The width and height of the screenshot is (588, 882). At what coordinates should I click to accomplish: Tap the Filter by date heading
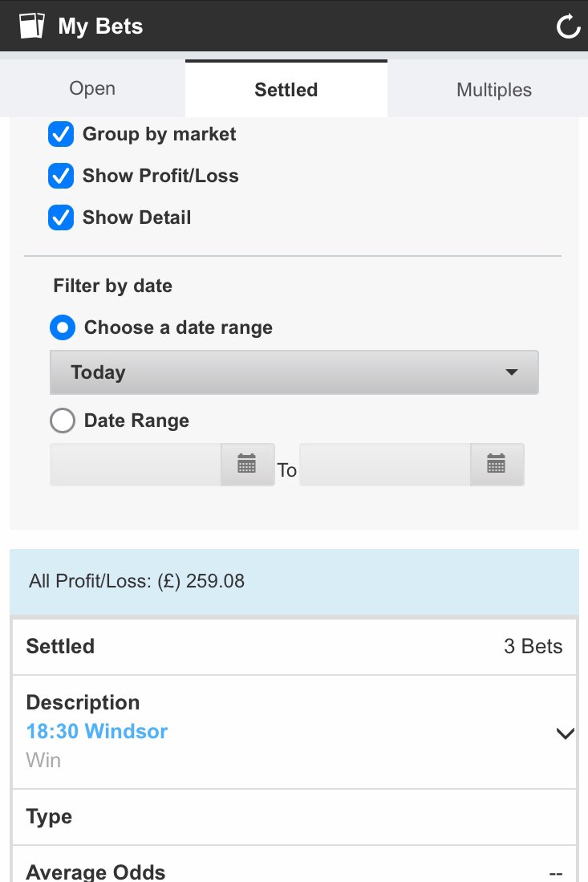112,286
